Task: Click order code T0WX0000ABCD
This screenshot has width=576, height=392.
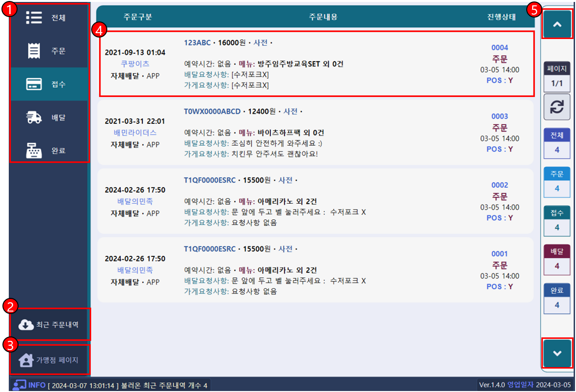Action: click(212, 112)
